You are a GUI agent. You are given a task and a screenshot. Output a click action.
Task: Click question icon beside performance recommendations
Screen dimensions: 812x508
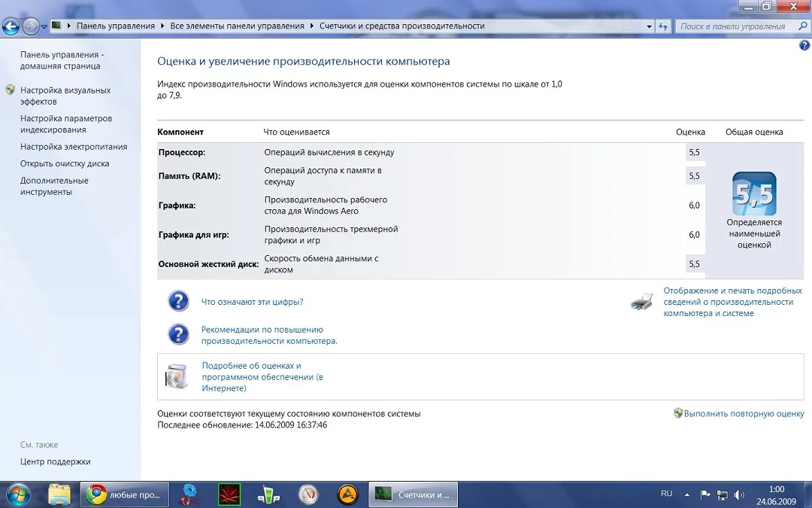pos(179,334)
